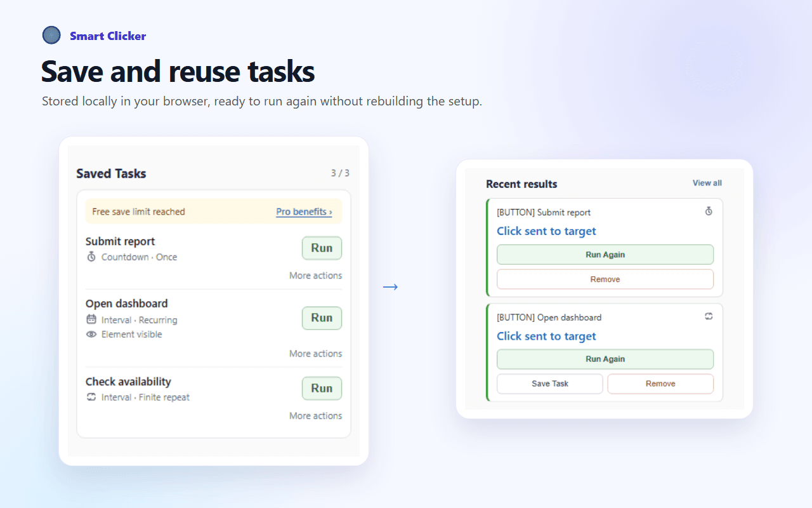This screenshot has width=812, height=508.
Task: Click the 3 / 3 saved task counter
Action: click(x=340, y=173)
